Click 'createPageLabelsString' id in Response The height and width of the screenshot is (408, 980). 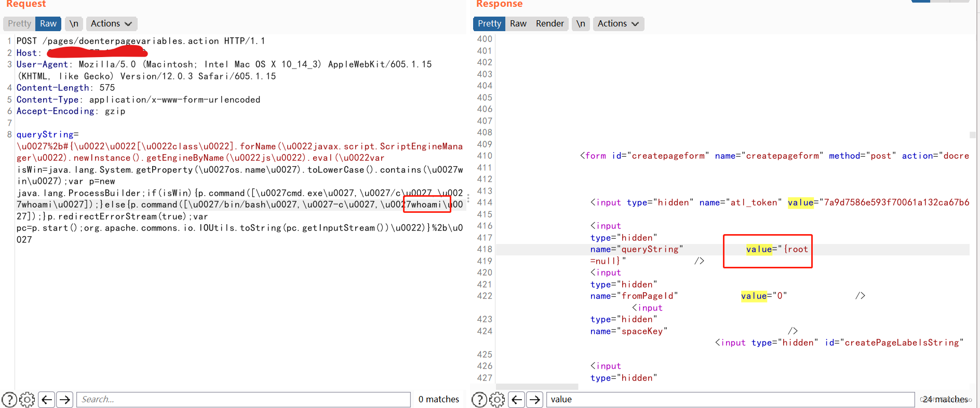(x=902, y=343)
